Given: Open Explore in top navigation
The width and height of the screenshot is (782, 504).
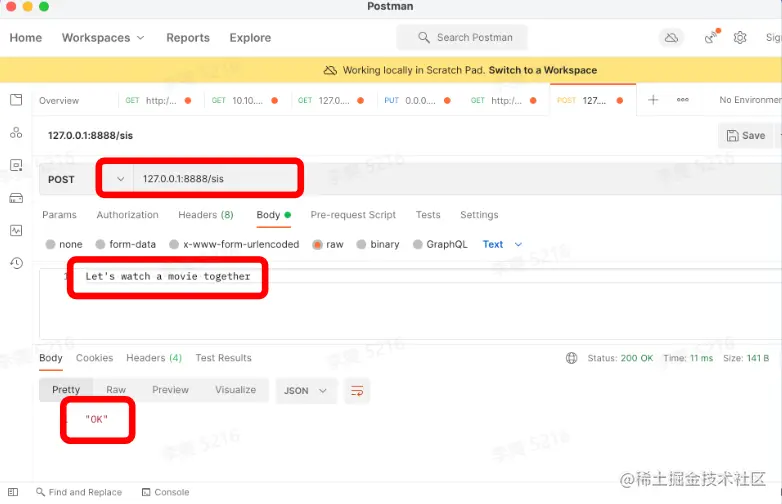Looking at the screenshot, I should tap(250, 38).
